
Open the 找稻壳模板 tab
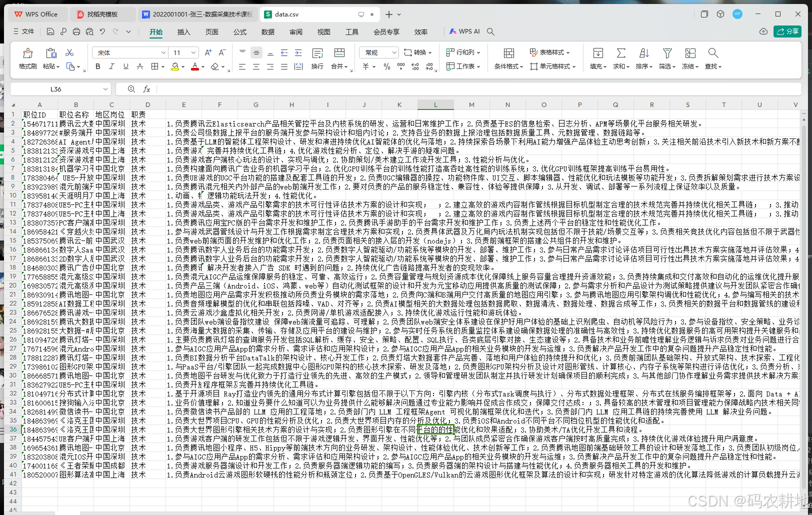click(x=102, y=14)
